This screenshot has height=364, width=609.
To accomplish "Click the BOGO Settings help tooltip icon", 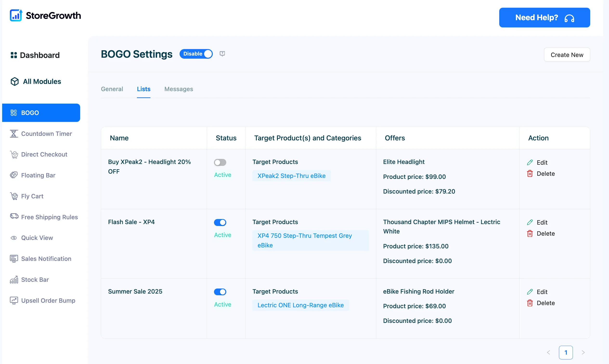I will point(222,54).
